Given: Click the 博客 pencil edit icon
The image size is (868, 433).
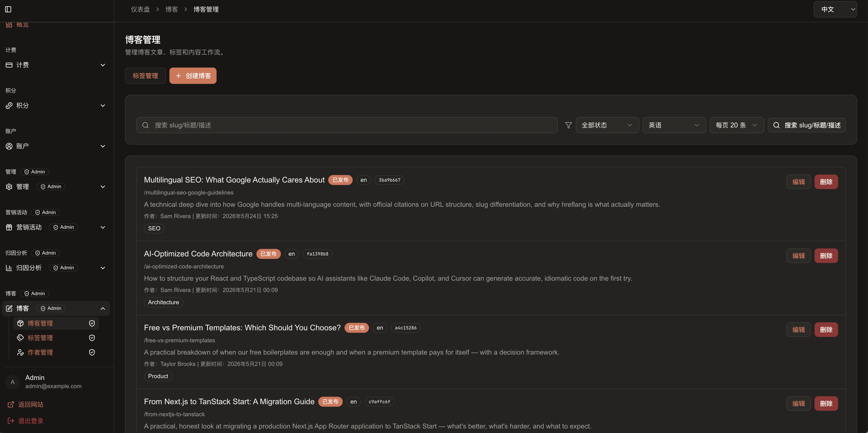Looking at the screenshot, I should pyautogui.click(x=9, y=309).
